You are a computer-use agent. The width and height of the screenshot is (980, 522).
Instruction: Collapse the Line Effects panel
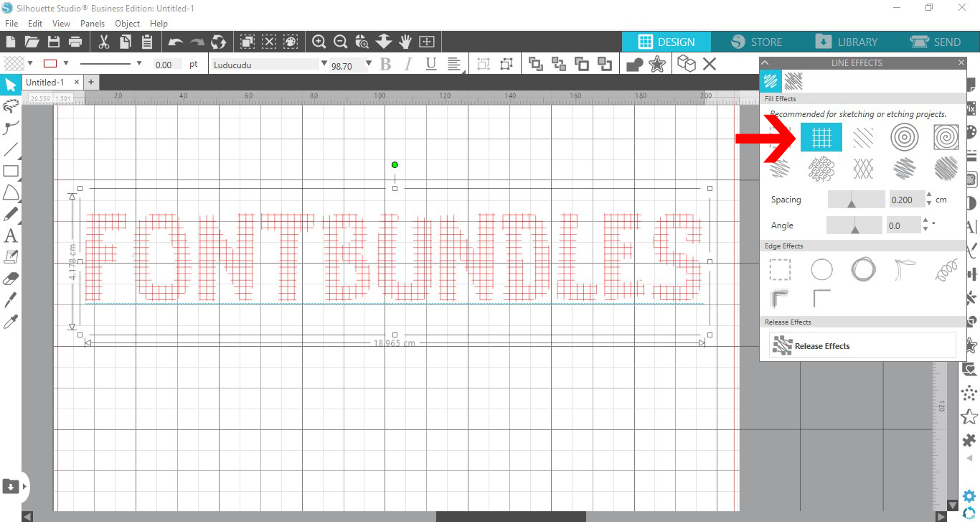pos(765,62)
